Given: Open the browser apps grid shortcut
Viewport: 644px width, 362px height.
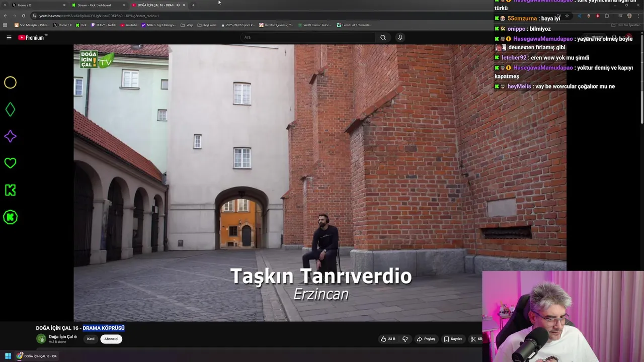Looking at the screenshot, I should click(x=5, y=25).
